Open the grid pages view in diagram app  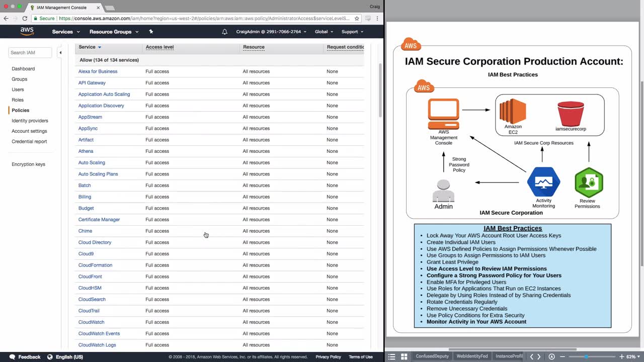pos(404,357)
